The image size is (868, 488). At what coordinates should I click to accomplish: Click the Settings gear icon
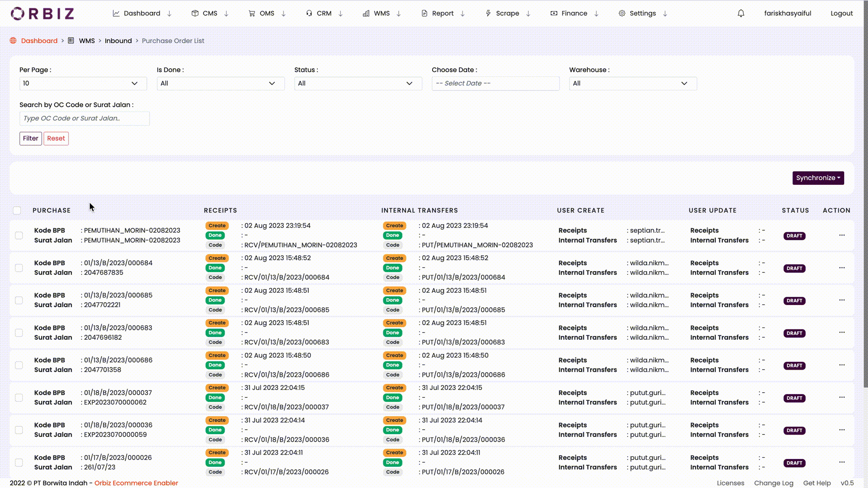tap(622, 14)
